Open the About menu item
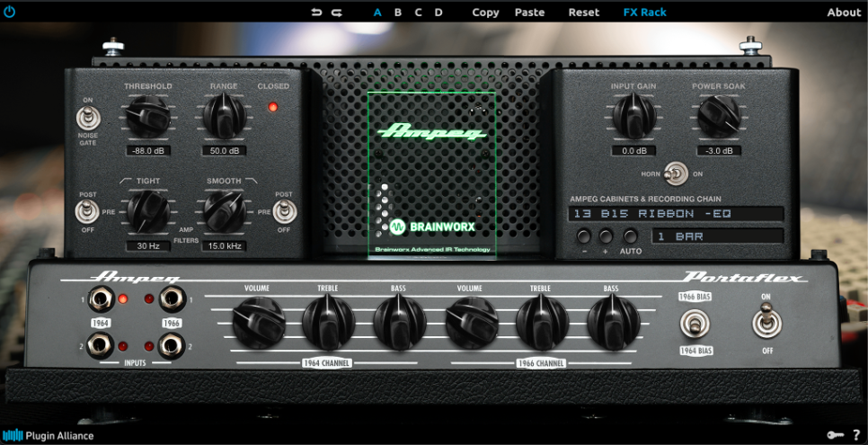This screenshot has height=445, width=868. pos(845,13)
